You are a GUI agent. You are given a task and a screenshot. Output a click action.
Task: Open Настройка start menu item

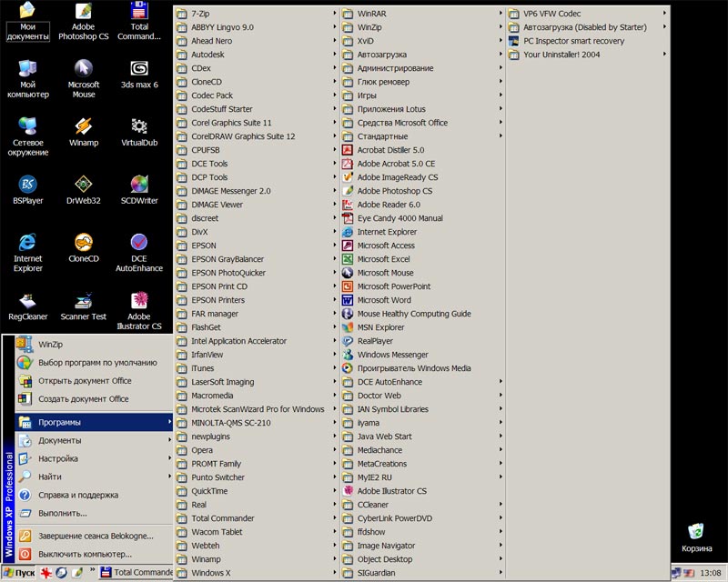pyautogui.click(x=94, y=458)
